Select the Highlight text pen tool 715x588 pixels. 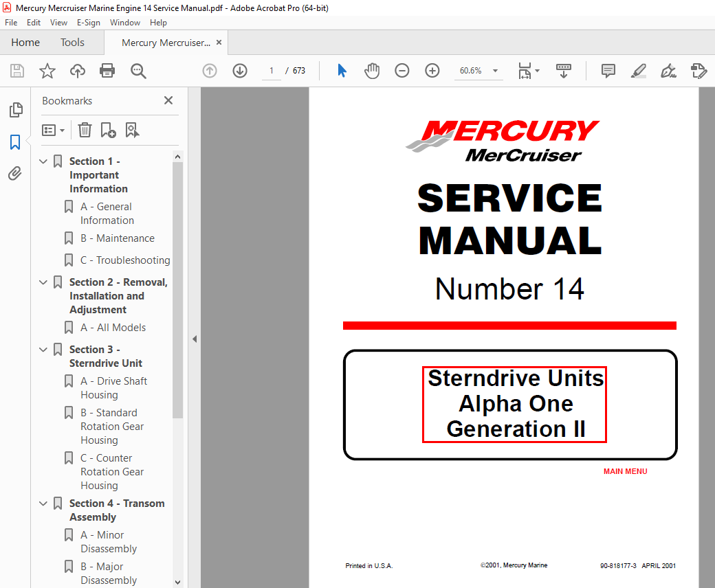click(x=639, y=71)
